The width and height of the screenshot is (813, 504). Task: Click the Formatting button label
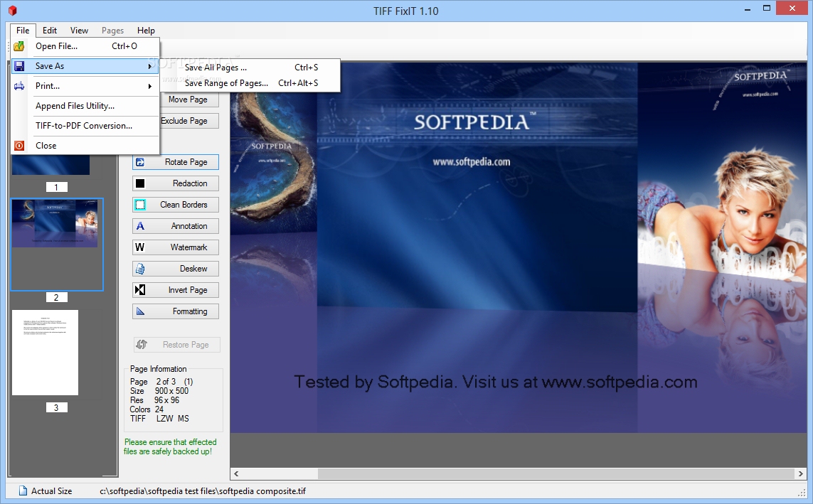[x=190, y=311]
